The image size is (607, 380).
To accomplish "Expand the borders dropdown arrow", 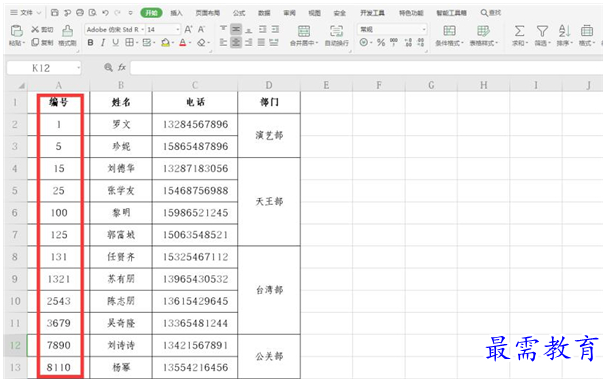I will tap(137, 43).
